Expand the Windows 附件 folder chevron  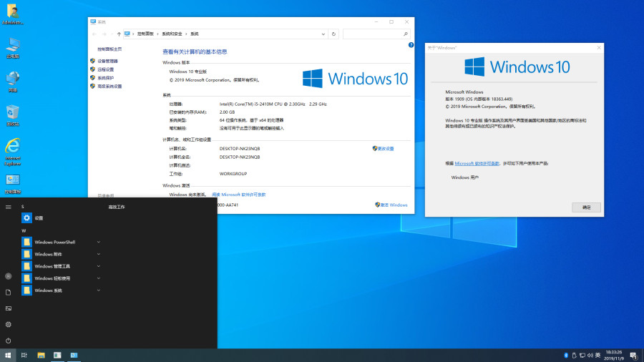pos(99,254)
